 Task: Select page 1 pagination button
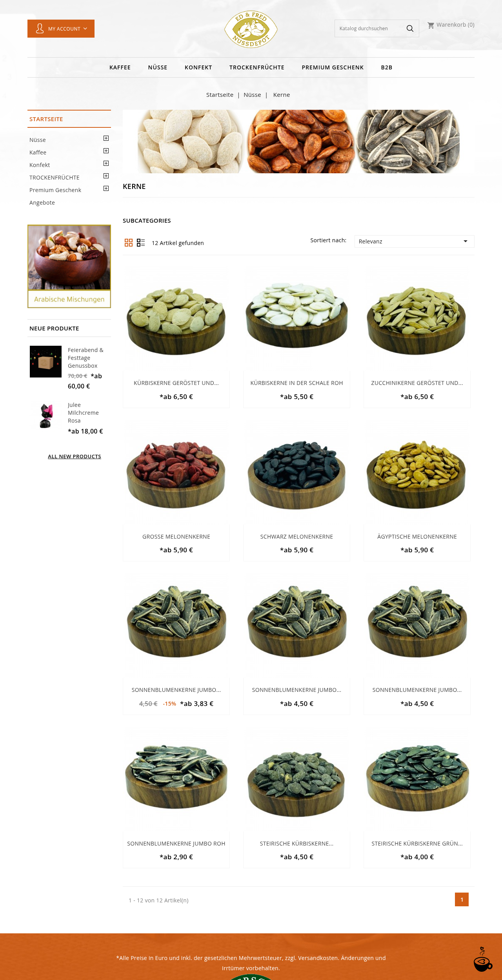(x=462, y=900)
